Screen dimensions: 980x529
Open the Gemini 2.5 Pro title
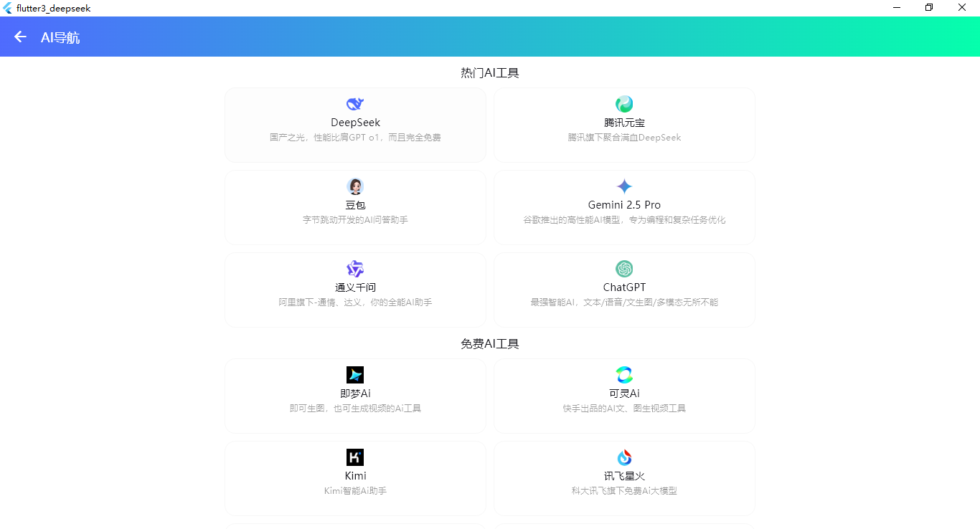click(624, 205)
